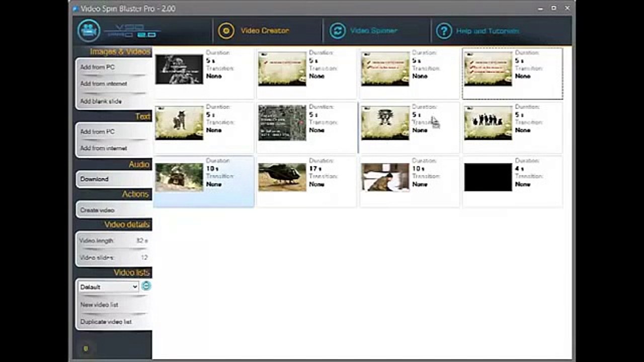
Task: Open Help and Tutorials tab
Action: [x=487, y=31]
